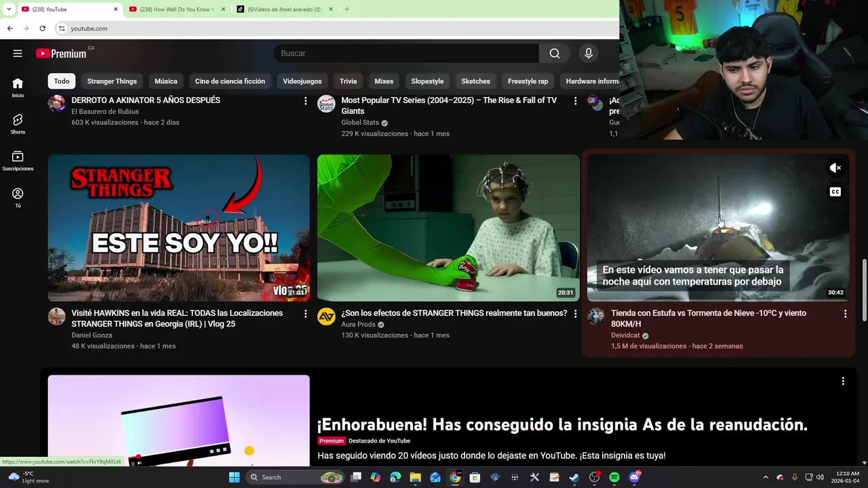Open Suscripciones in the sidebar
The width and height of the screenshot is (868, 488).
pos(18,160)
